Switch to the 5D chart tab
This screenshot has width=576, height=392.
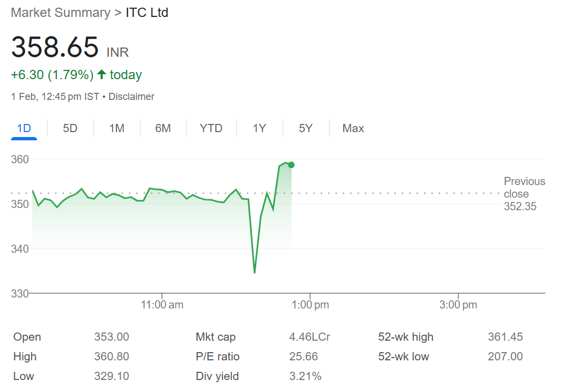[70, 128]
